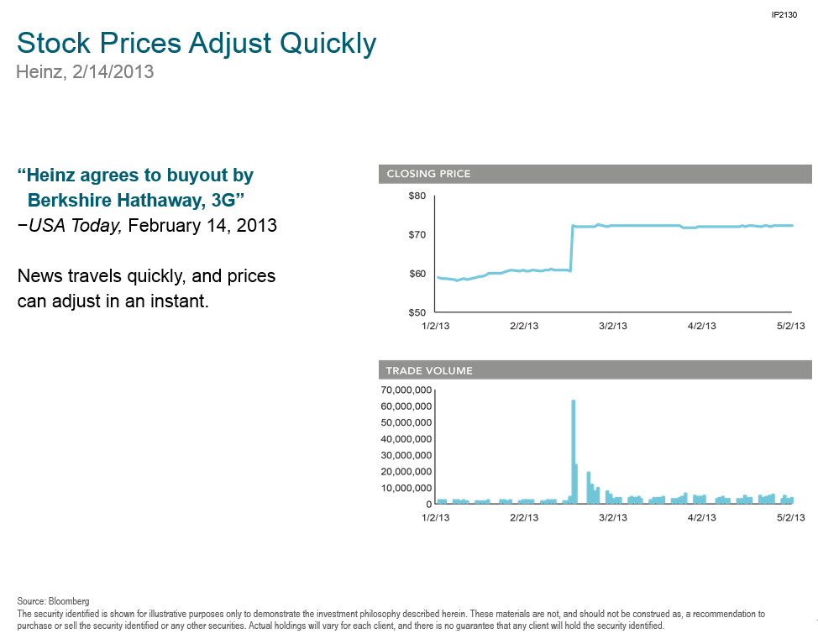Click '3/2/13' under the closing price chart
The width and height of the screenshot is (818, 644).
(613, 326)
